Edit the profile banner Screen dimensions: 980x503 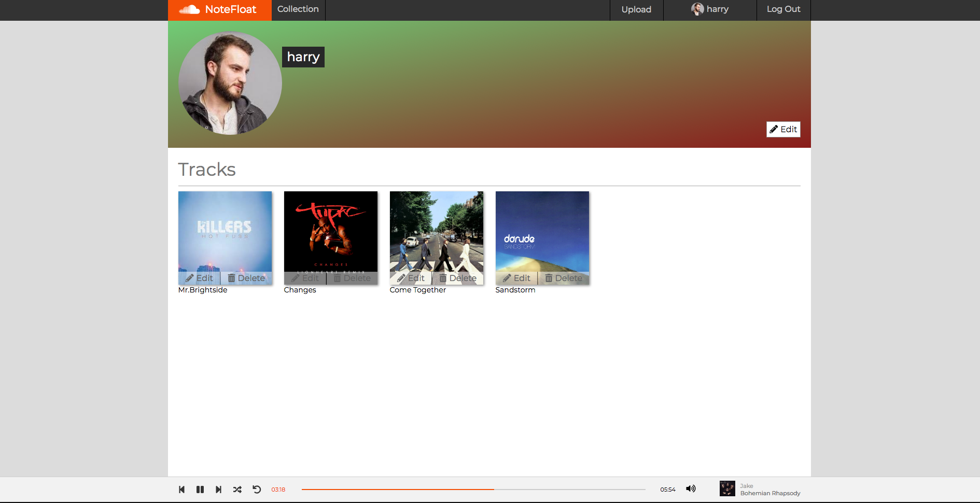click(783, 129)
